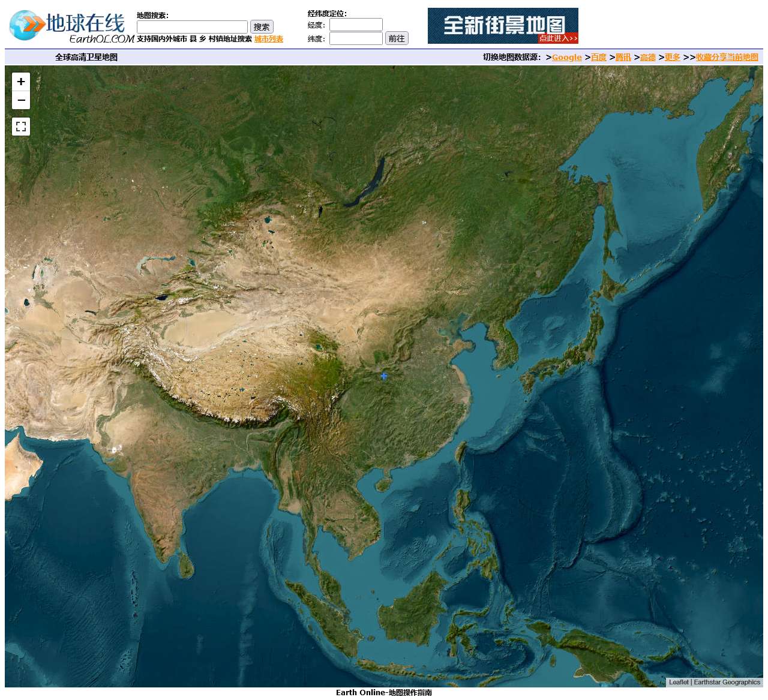Click 收藏分享当前地图 share link
768x700 pixels.
(x=727, y=58)
